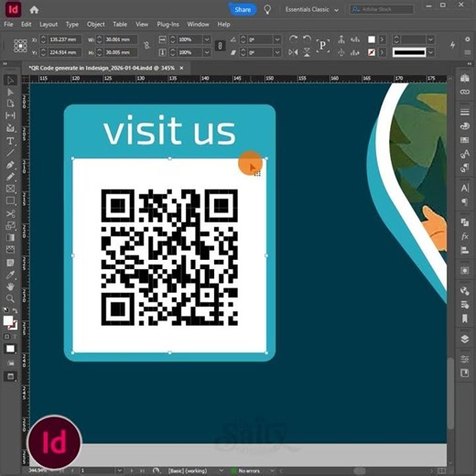The image size is (476, 476).
Task: Open the Effects fx panel icon
Action: [465, 236]
